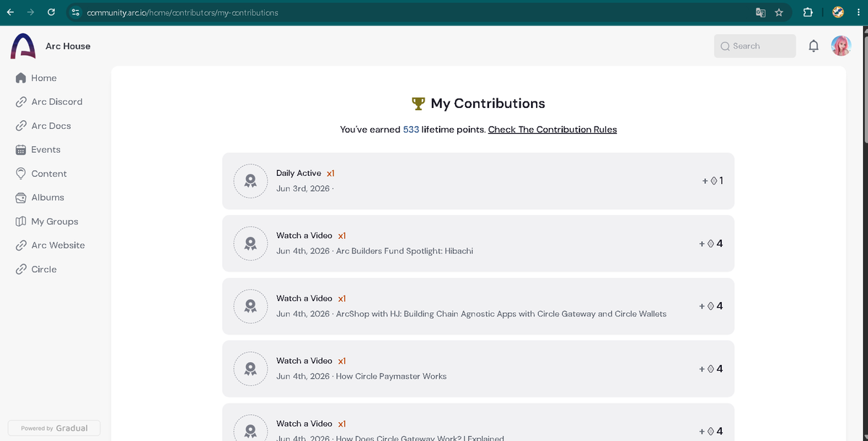Click the Arc House logo

click(23, 46)
